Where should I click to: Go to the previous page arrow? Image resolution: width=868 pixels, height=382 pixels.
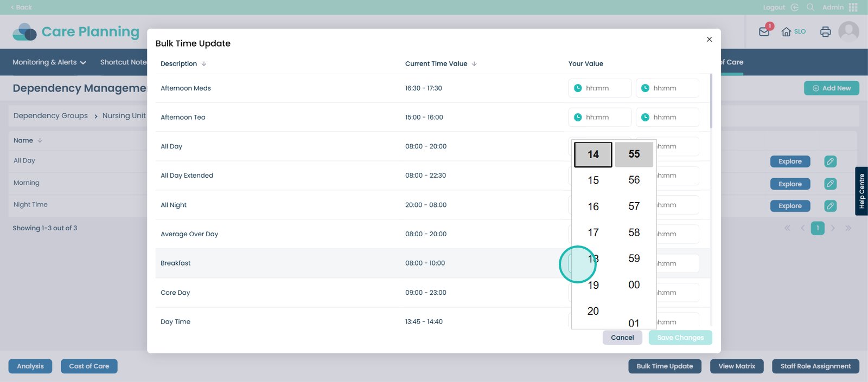pos(803,228)
